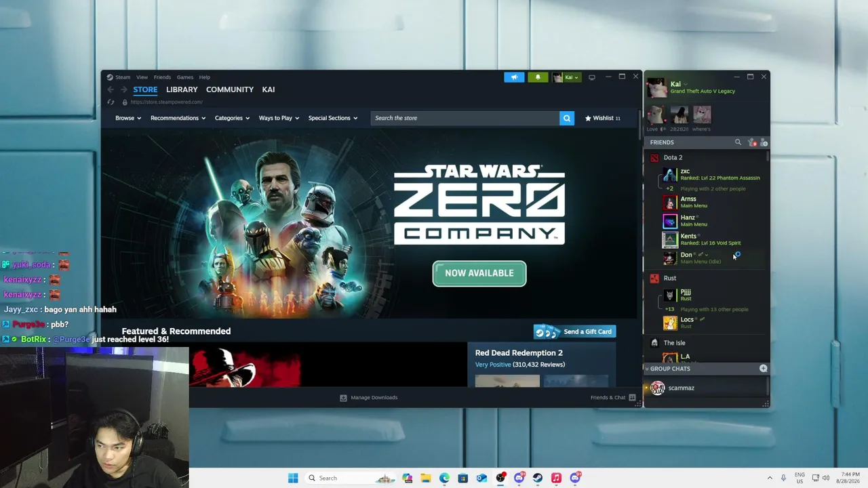The height and width of the screenshot is (488, 868).
Task: Click the Steam store search magnifier button
Action: (x=567, y=118)
